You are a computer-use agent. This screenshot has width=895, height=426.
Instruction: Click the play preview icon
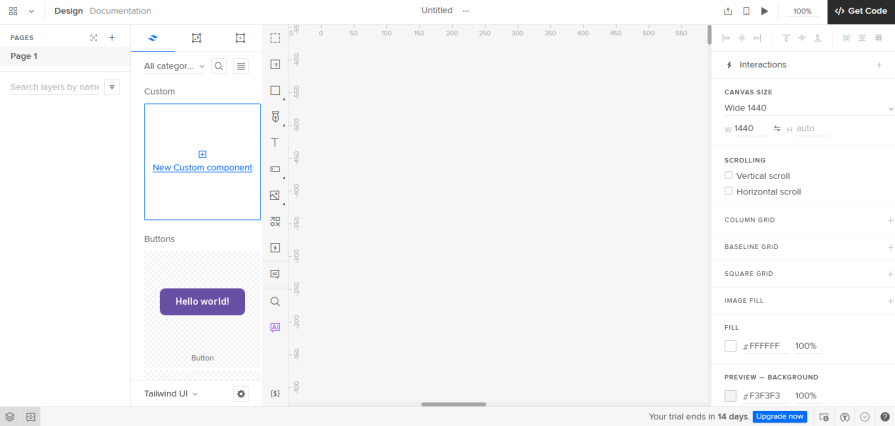tap(765, 11)
